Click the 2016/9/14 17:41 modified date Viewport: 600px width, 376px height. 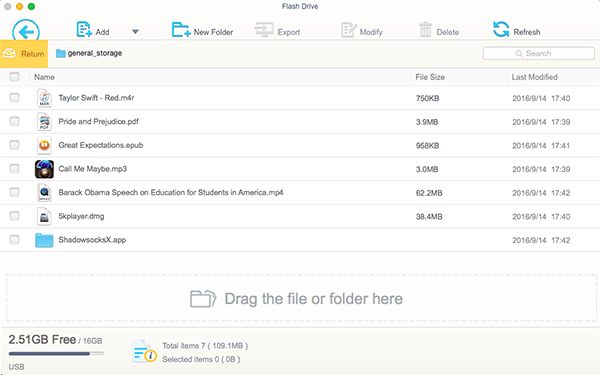pyautogui.click(x=541, y=146)
